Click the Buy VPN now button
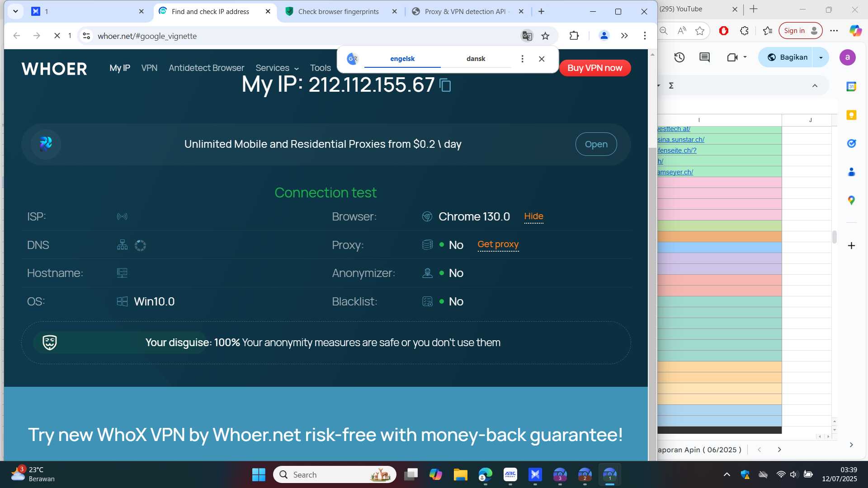Screen dimensions: 868x488 point(595,68)
